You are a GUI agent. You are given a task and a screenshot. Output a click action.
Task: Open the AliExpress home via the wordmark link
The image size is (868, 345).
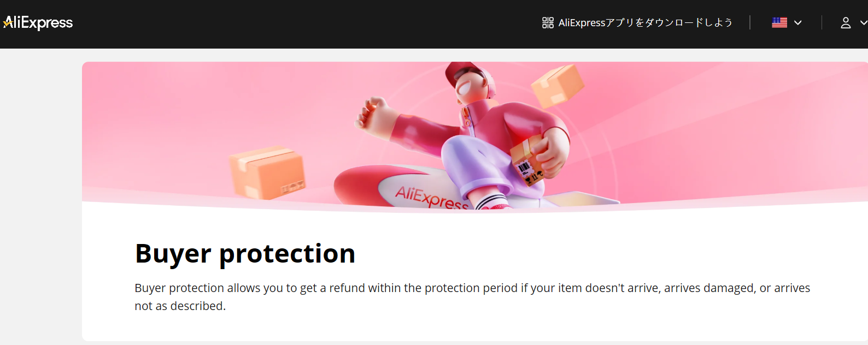pos(37,23)
